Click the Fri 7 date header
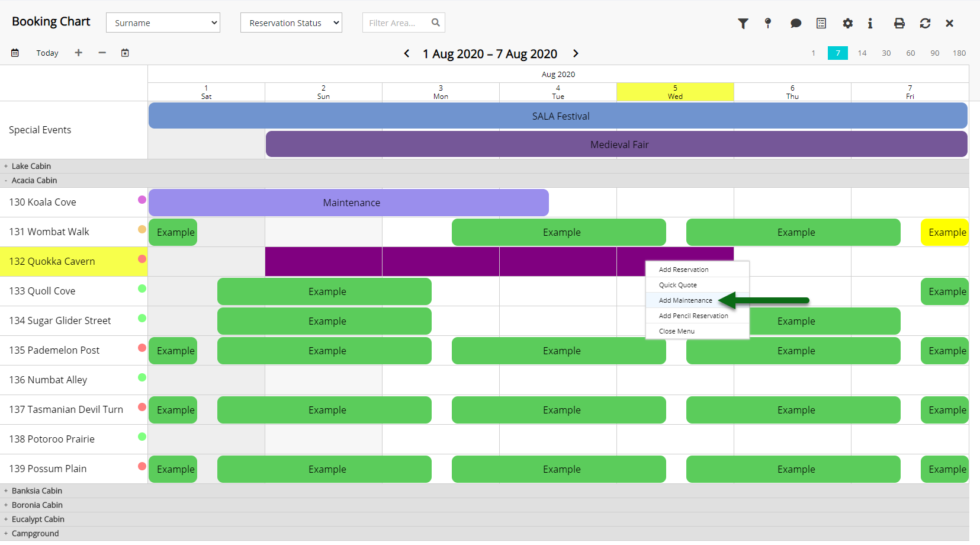The width and height of the screenshot is (980, 545). pyautogui.click(x=910, y=92)
